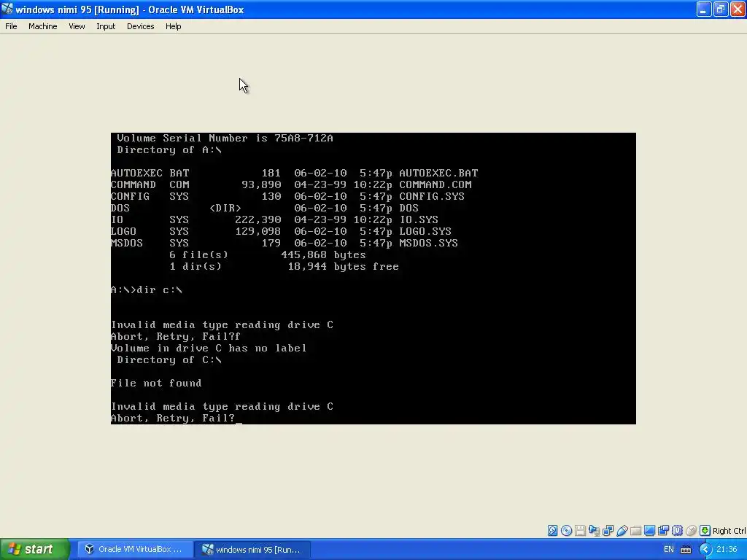This screenshot has width=747, height=560.
Task: Click the EN language indicator in taskbar
Action: [x=669, y=550]
